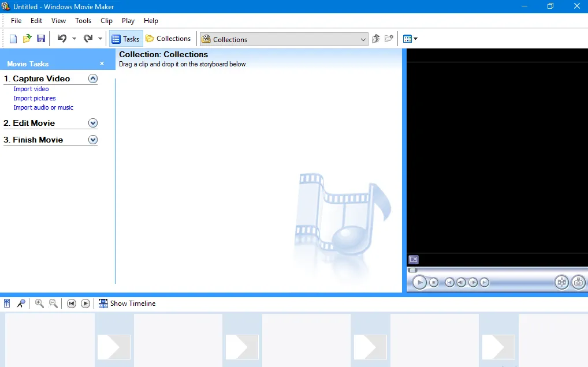Click the monitor seek slider handle

(x=414, y=269)
